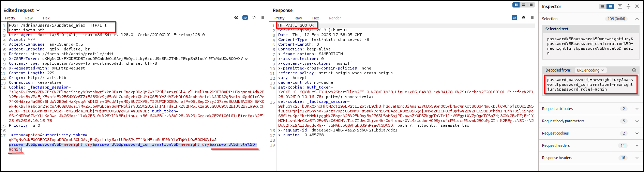
Task: Click the request headers count 14
Action: pyautogui.click(x=623, y=145)
